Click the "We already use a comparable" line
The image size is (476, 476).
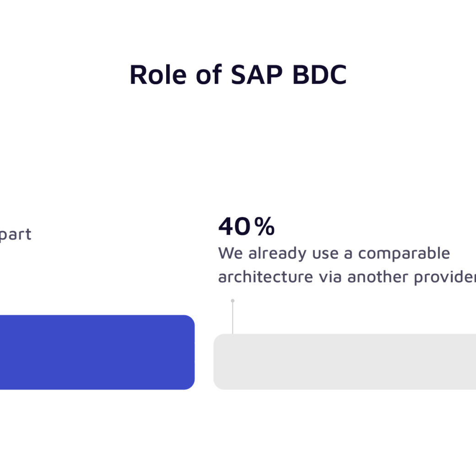click(334, 253)
